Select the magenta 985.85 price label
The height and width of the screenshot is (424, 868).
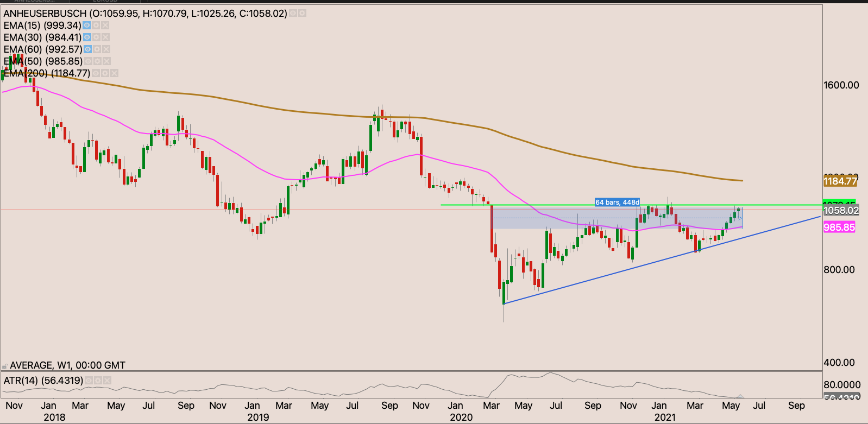pyautogui.click(x=839, y=227)
